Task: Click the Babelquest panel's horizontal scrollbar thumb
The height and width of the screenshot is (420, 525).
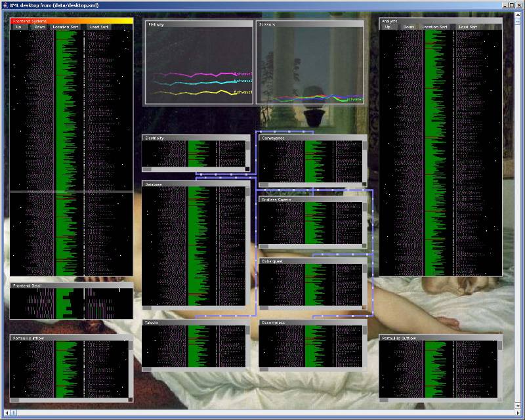Action: pyautogui.click(x=264, y=308)
